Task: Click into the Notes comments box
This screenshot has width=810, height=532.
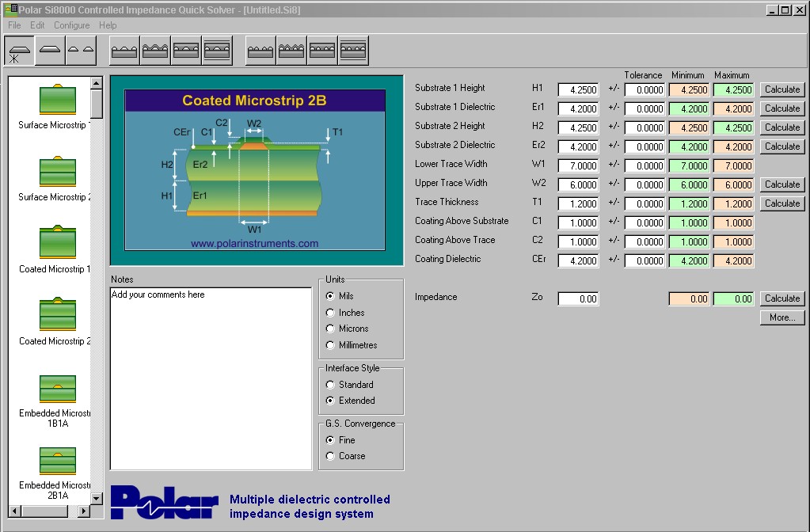Action: (211, 378)
